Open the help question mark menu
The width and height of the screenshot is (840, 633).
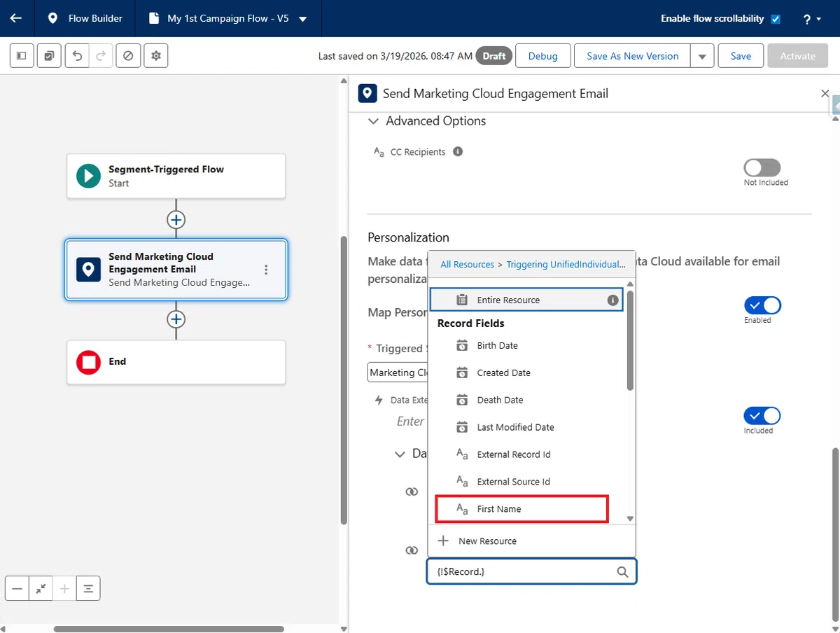(812, 19)
